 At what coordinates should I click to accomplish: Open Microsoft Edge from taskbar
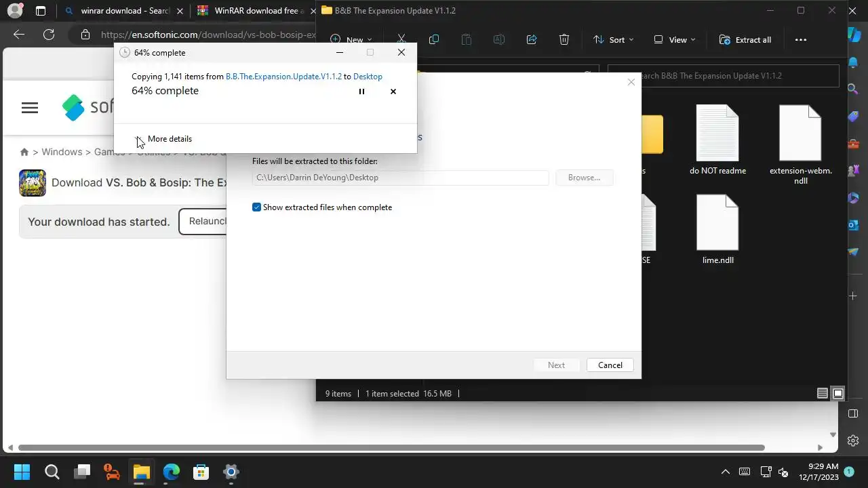click(171, 472)
